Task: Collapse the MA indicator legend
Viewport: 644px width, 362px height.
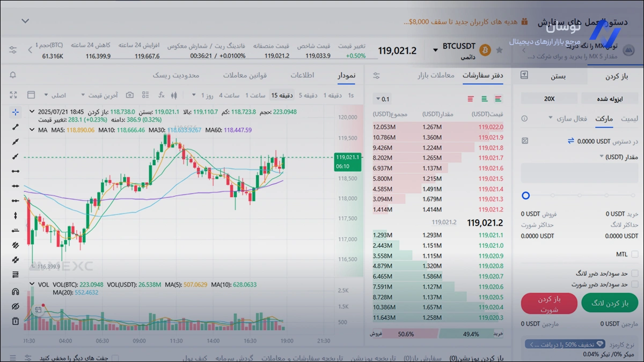Action: click(x=32, y=130)
